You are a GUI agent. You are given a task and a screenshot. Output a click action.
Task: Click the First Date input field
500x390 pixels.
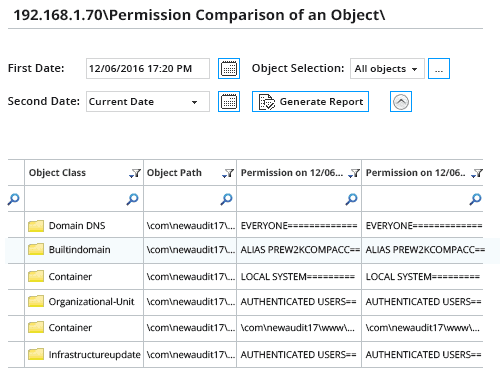point(148,69)
